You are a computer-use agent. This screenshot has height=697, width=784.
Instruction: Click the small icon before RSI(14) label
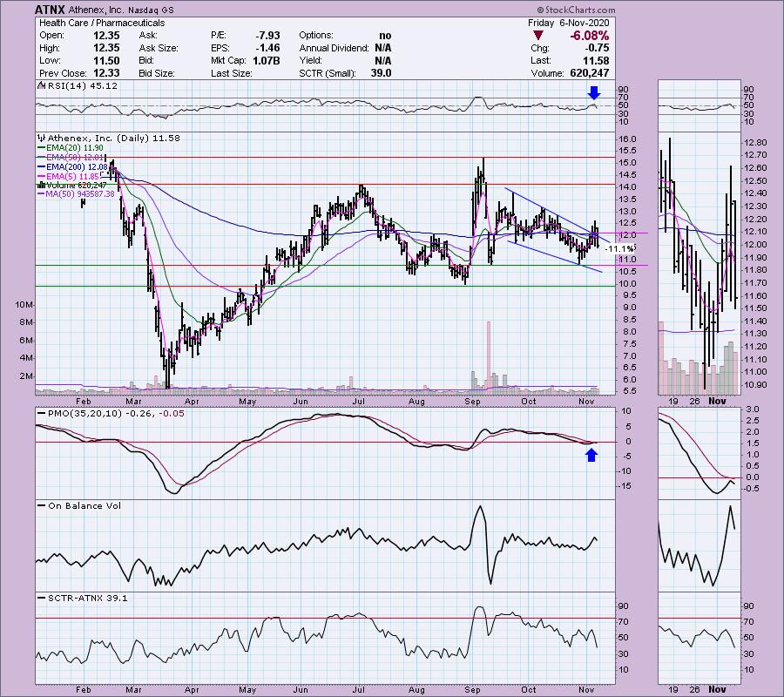click(x=42, y=85)
